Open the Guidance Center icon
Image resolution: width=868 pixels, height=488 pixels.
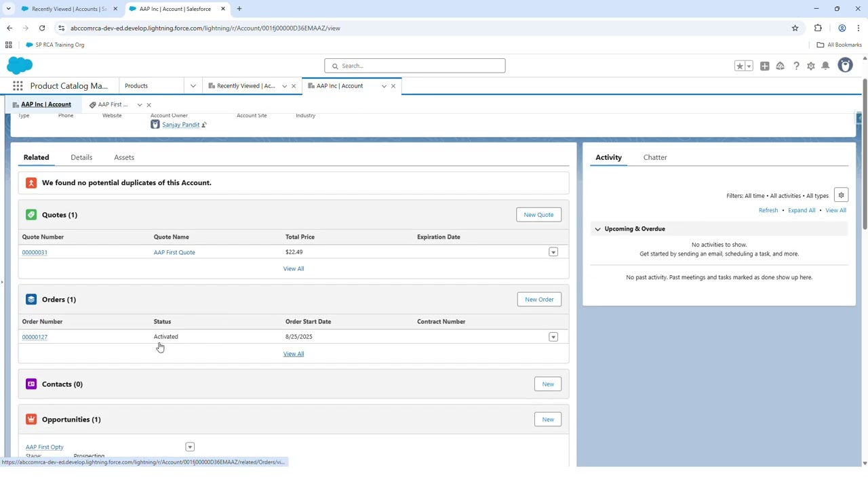click(x=781, y=66)
